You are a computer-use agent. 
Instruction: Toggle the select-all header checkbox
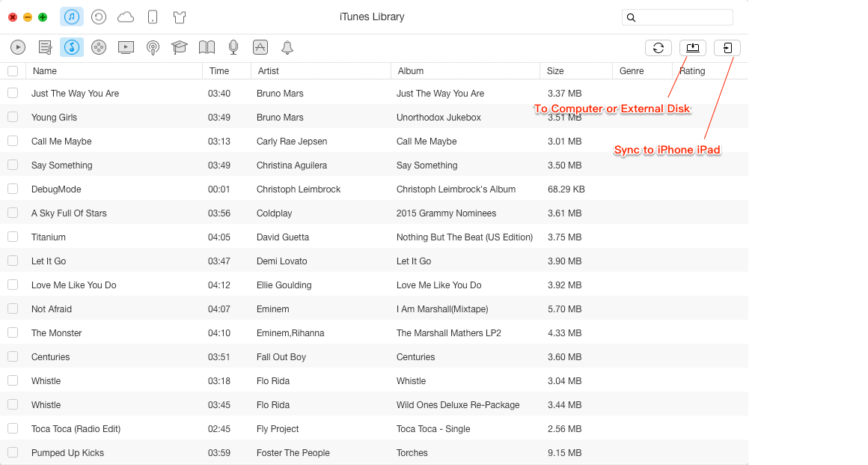[13, 71]
